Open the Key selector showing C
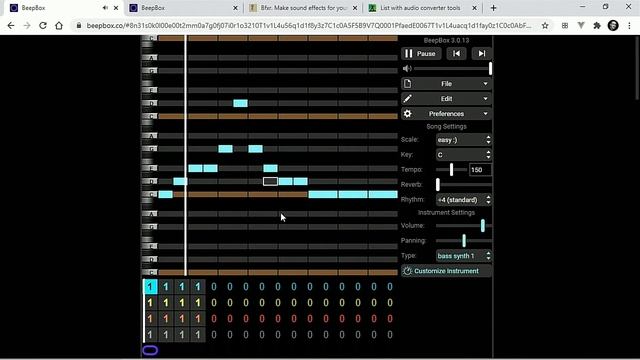The width and height of the screenshot is (640, 360). pyautogui.click(x=463, y=155)
